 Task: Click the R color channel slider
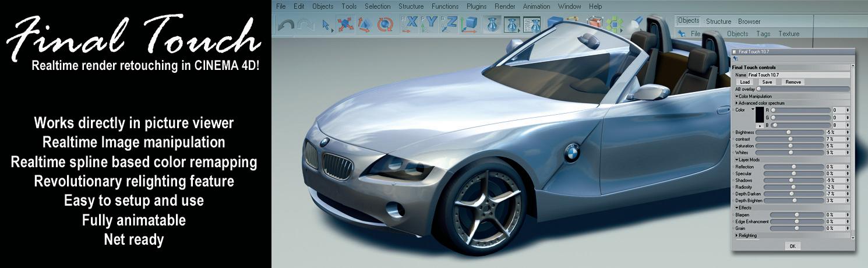tap(800, 110)
